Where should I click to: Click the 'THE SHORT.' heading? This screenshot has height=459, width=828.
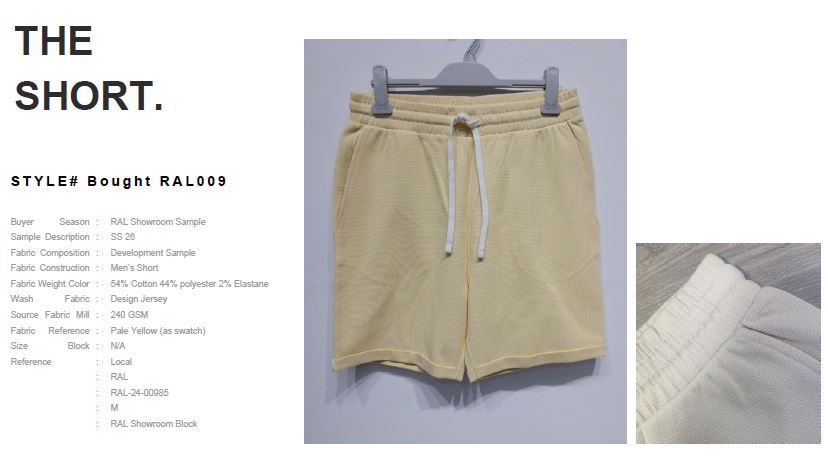(89, 68)
